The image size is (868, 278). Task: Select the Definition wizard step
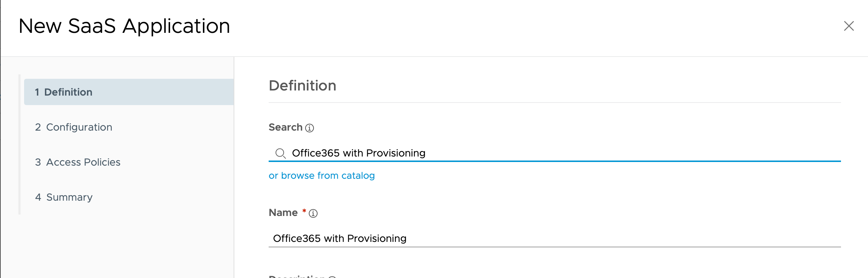pos(68,92)
